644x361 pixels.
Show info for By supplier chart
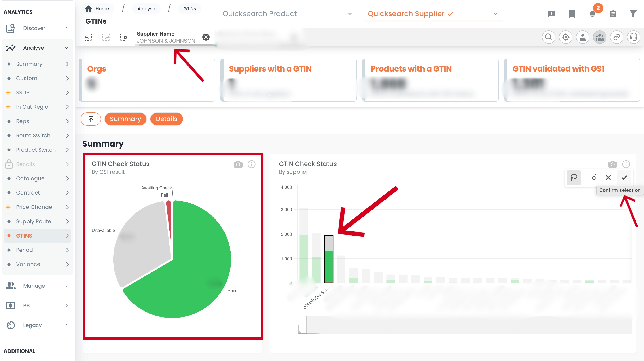pyautogui.click(x=626, y=164)
